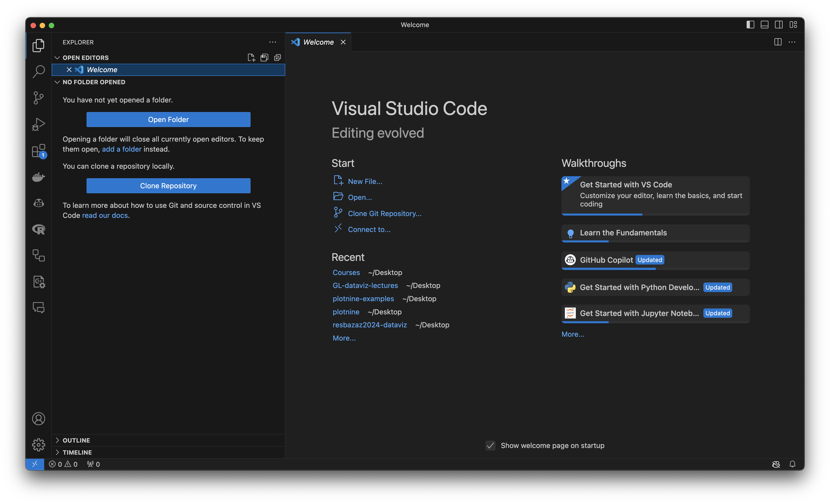The width and height of the screenshot is (830, 504).
Task: Toggle Primary Side Bar visibility
Action: (750, 25)
